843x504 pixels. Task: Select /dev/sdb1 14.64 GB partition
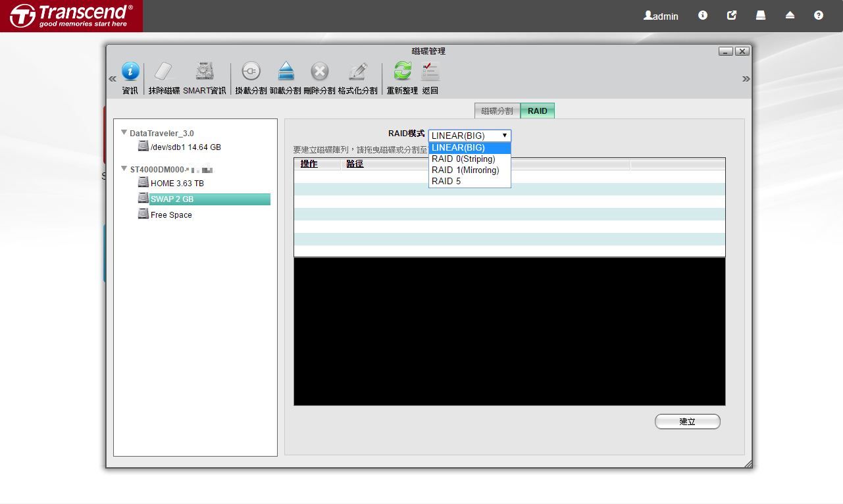pos(186,147)
